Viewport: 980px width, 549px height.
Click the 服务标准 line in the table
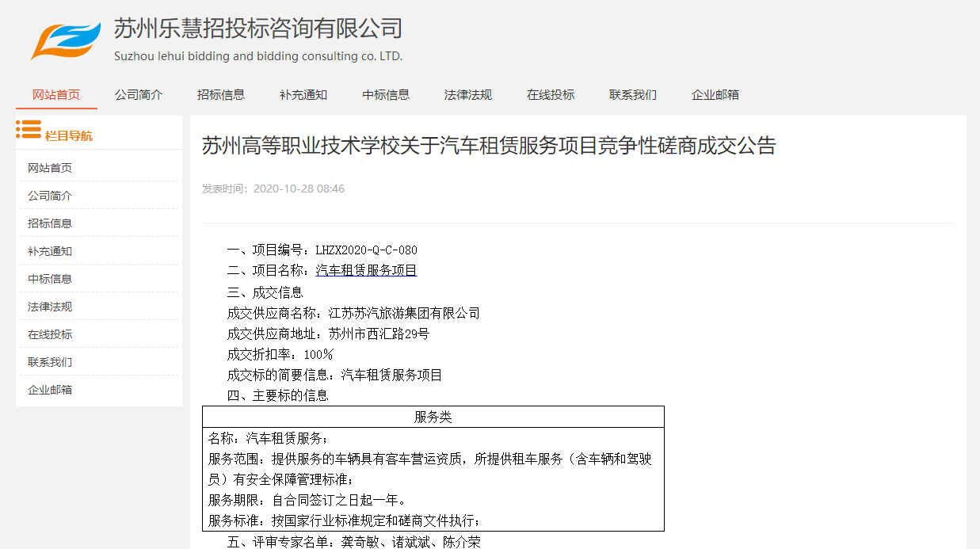click(x=344, y=520)
